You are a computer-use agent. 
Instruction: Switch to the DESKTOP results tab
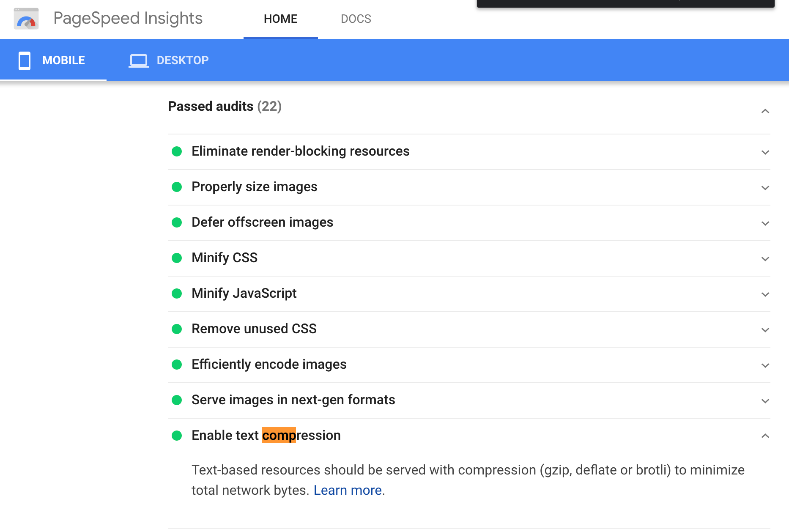(x=182, y=60)
